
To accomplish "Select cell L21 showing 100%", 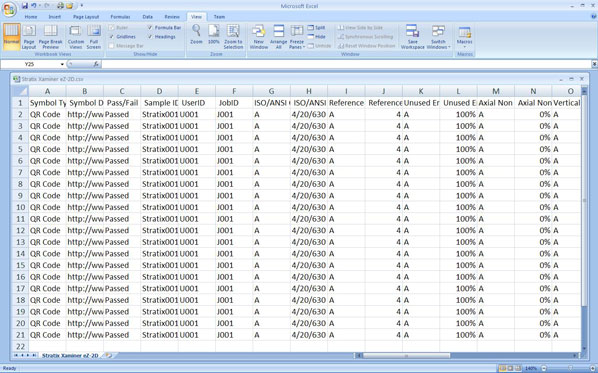I will click(458, 335).
